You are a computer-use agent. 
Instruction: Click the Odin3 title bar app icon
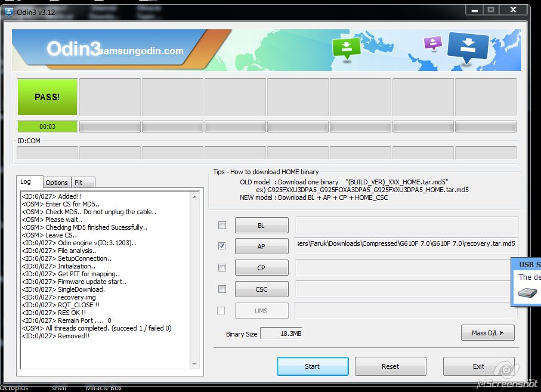pyautogui.click(x=8, y=13)
